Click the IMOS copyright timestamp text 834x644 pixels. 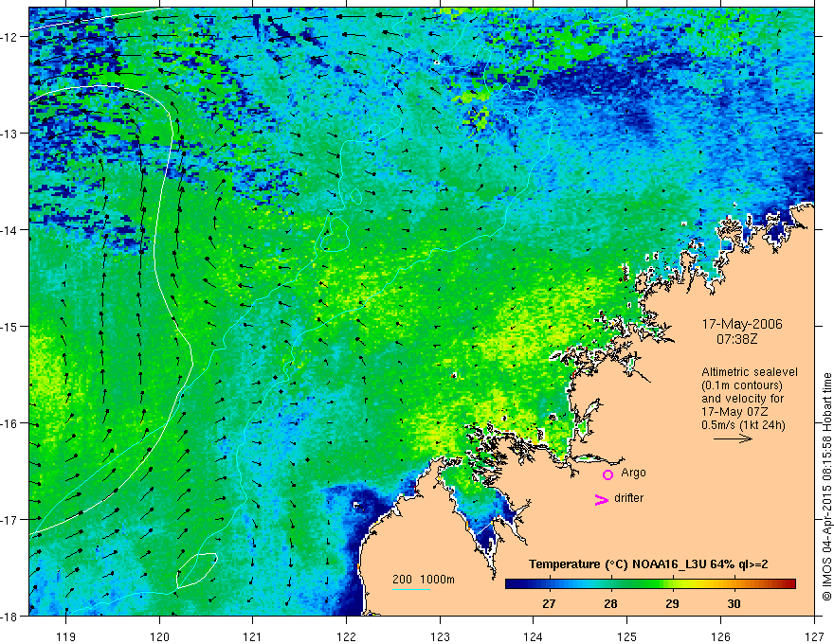[827, 487]
